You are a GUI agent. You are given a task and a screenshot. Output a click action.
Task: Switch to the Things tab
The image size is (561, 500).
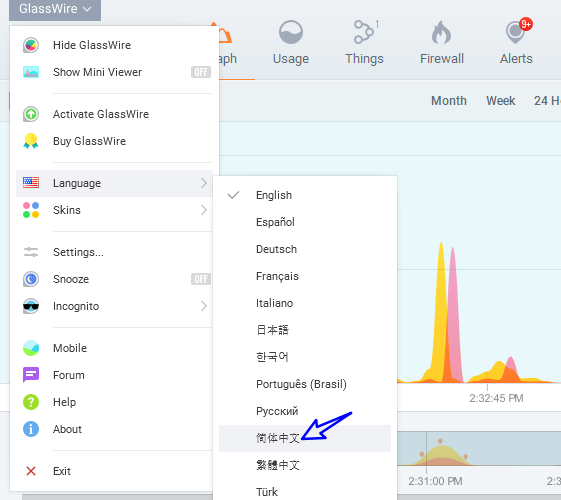pyautogui.click(x=364, y=43)
